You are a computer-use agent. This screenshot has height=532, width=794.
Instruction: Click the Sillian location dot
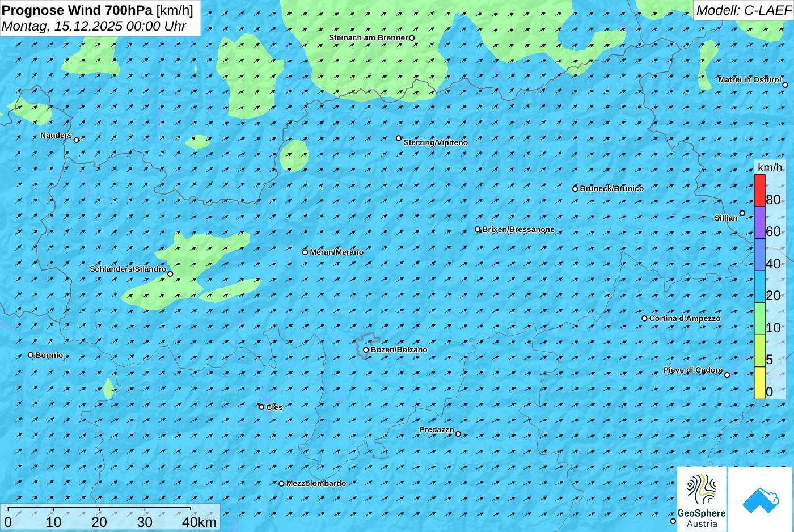(742, 213)
